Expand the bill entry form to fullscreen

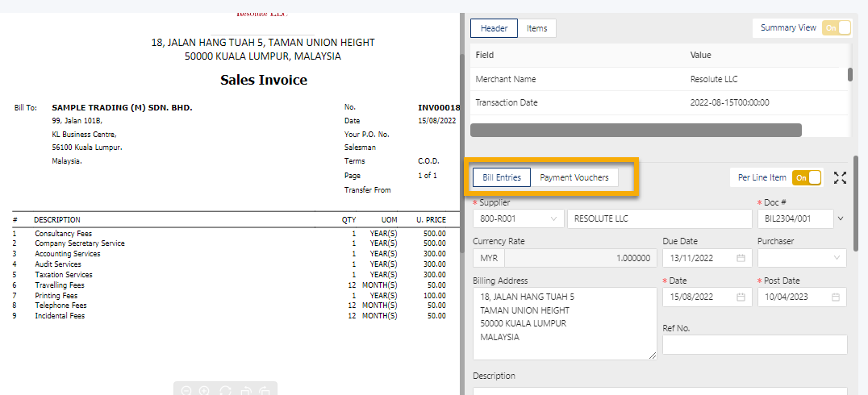[841, 177]
